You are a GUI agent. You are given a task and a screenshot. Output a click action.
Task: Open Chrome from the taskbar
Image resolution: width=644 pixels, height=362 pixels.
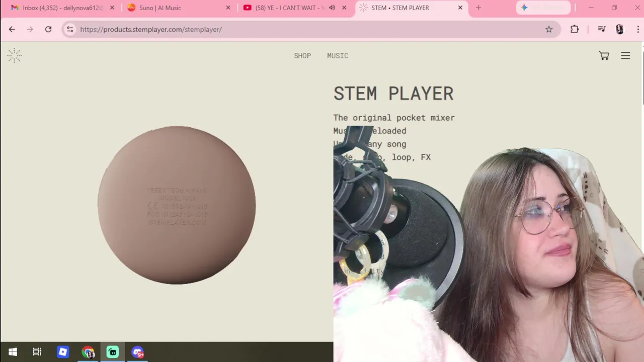click(88, 352)
